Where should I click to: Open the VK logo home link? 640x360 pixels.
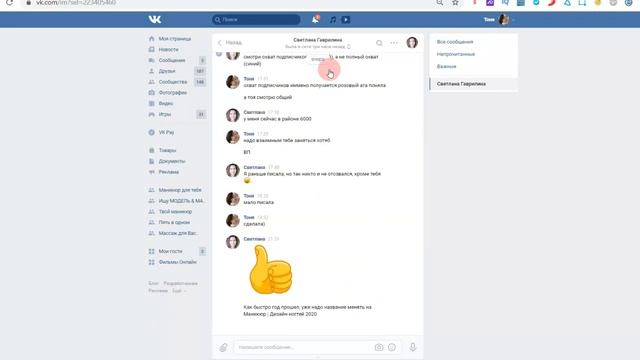pyautogui.click(x=155, y=19)
